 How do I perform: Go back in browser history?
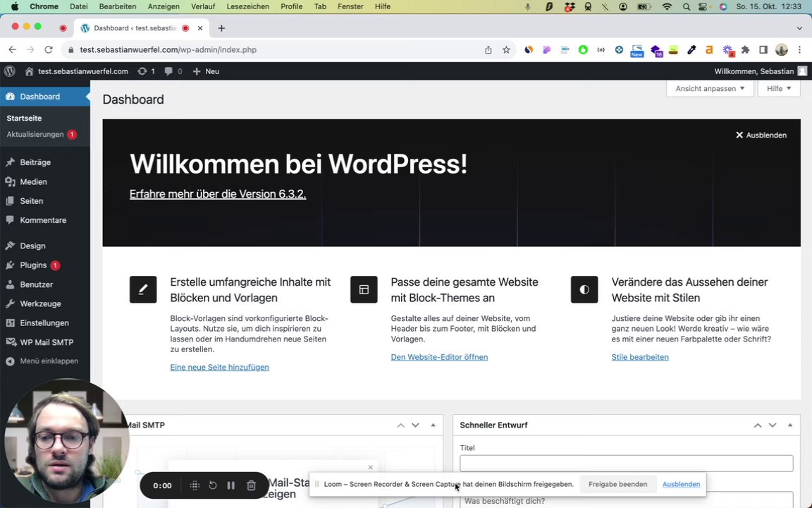pyautogui.click(x=13, y=50)
